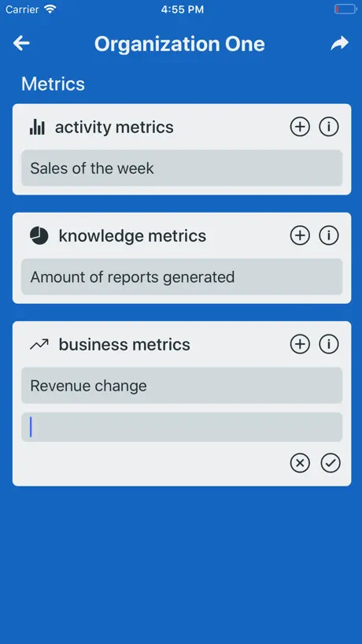Tap the share arrow icon
Viewport: 362px width, 644px height.
click(x=340, y=43)
